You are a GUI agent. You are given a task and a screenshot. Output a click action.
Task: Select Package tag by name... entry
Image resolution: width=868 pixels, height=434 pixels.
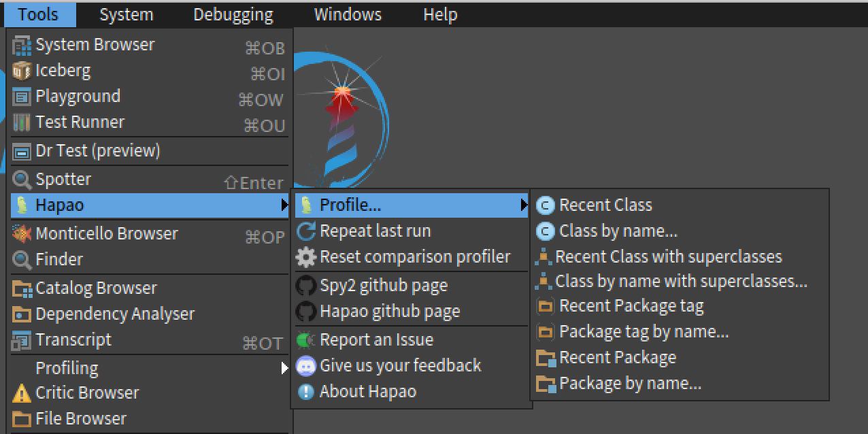point(680,332)
